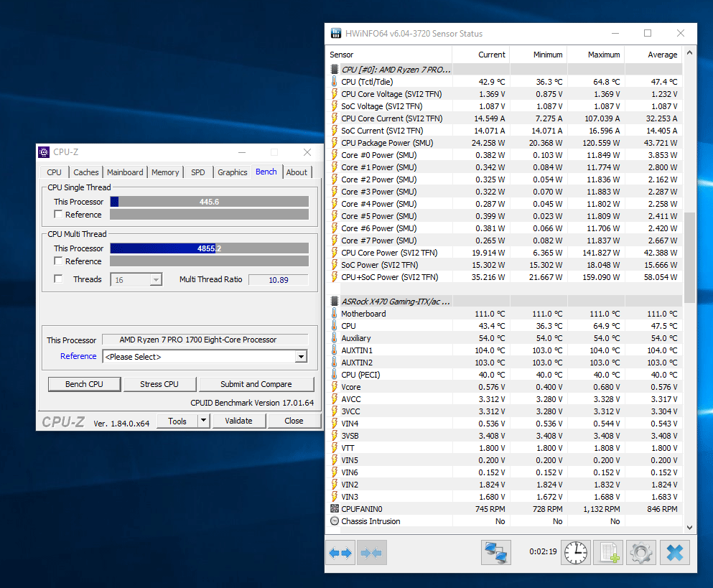713x588 pixels.
Task: Open the Reference Please Select dropdown
Action: click(x=301, y=357)
